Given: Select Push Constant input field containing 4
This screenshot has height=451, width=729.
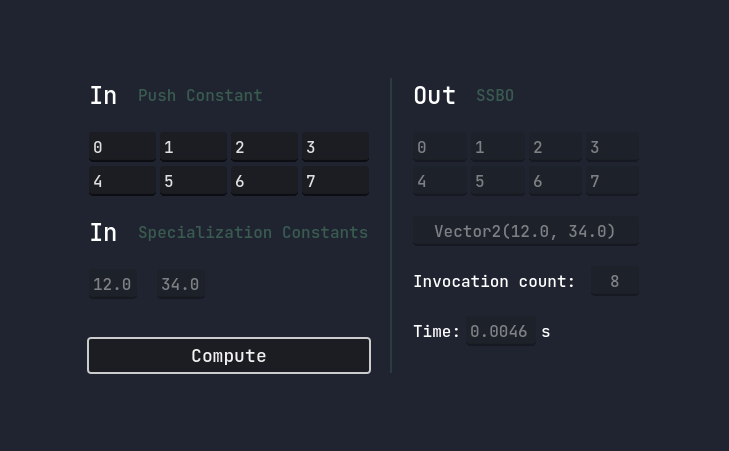Looking at the screenshot, I should (122, 181).
